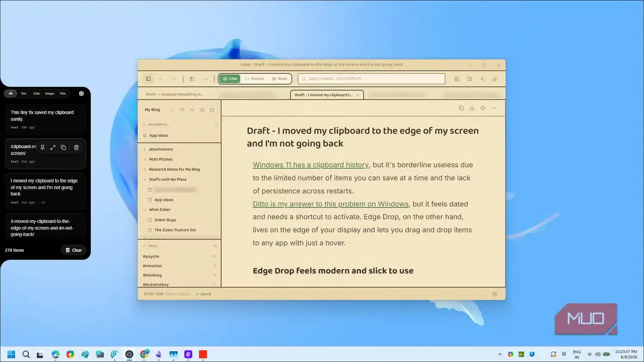Select '/i-moved-my-clipboard-to-the-edge' clip
The image size is (644, 362).
point(45,228)
